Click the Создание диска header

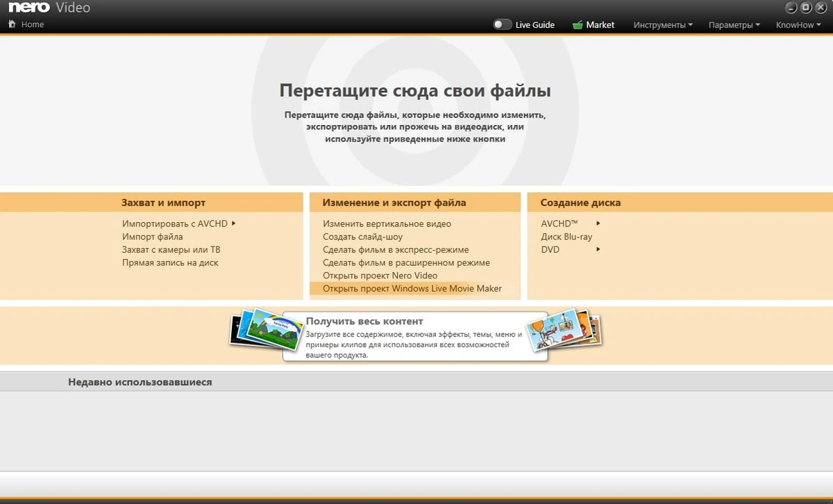580,203
